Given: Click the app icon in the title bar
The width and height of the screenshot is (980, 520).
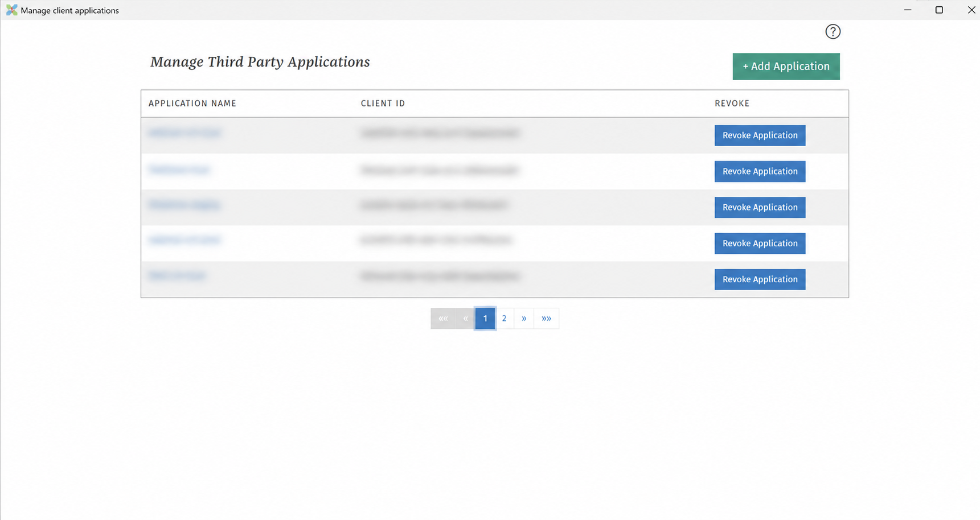Looking at the screenshot, I should (x=11, y=10).
